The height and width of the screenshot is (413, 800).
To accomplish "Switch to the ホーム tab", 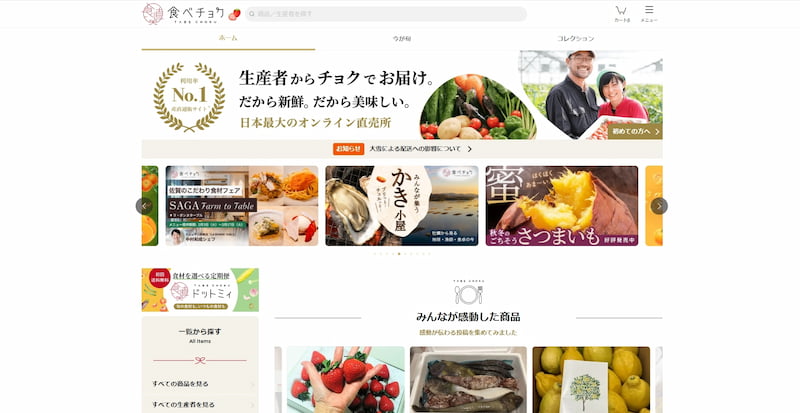I will pyautogui.click(x=228, y=38).
